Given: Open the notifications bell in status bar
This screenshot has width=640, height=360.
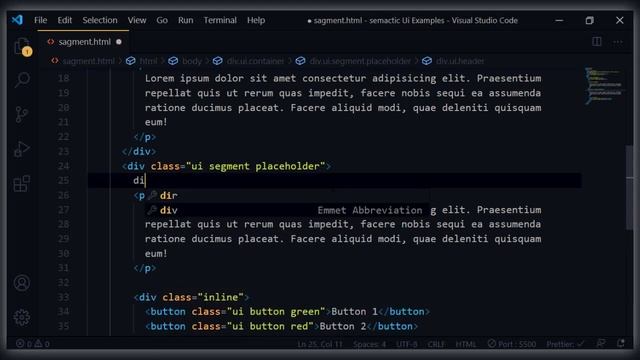Looking at the screenshot, I should tap(621, 344).
